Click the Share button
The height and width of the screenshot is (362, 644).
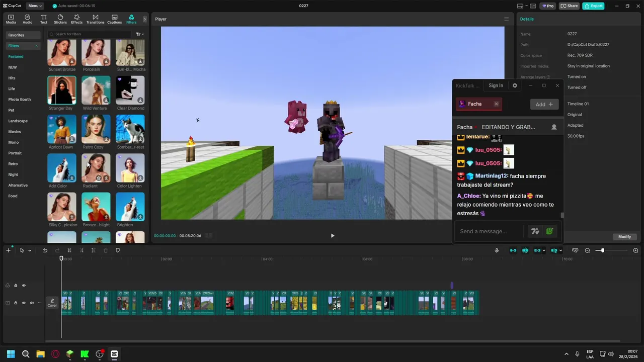point(569,6)
